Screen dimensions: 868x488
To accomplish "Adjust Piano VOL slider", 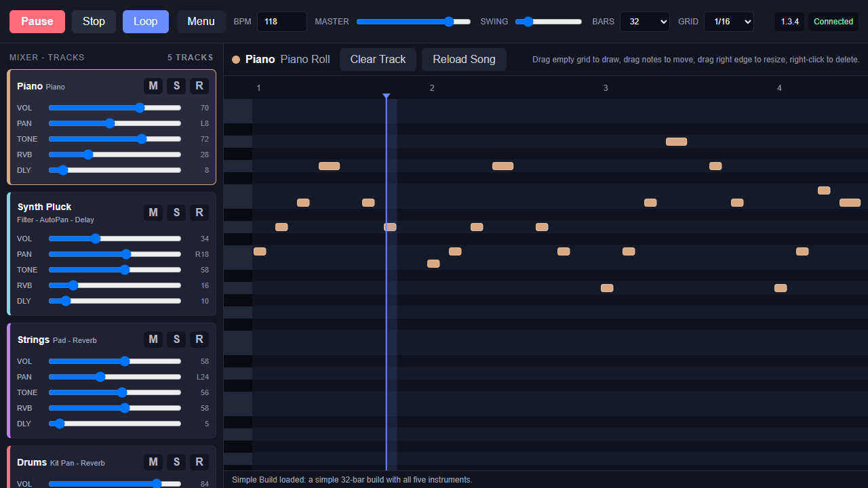I will click(x=115, y=108).
